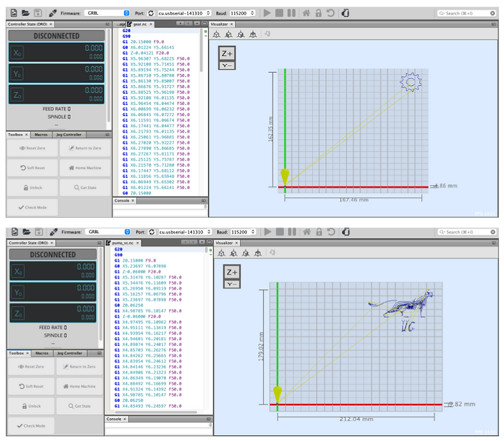Click the new file icon in the bottom window
Viewport: 504px width, 441px height.
tap(15, 232)
